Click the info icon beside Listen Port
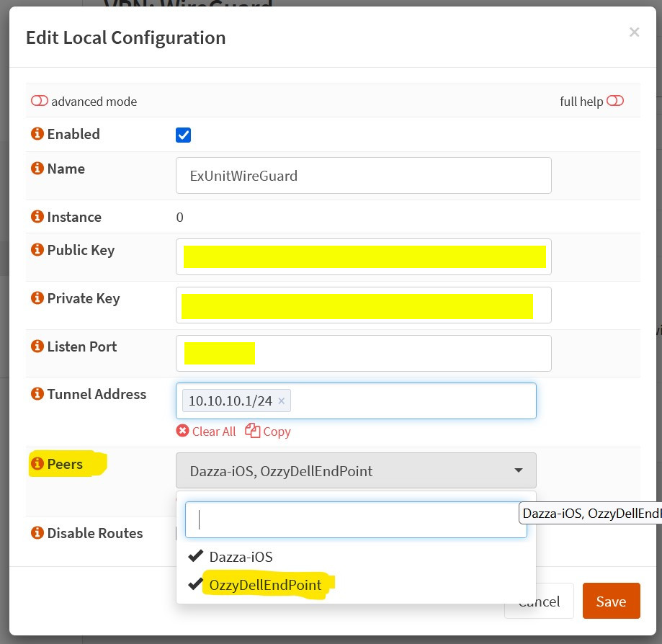The image size is (662, 644). 37,346
